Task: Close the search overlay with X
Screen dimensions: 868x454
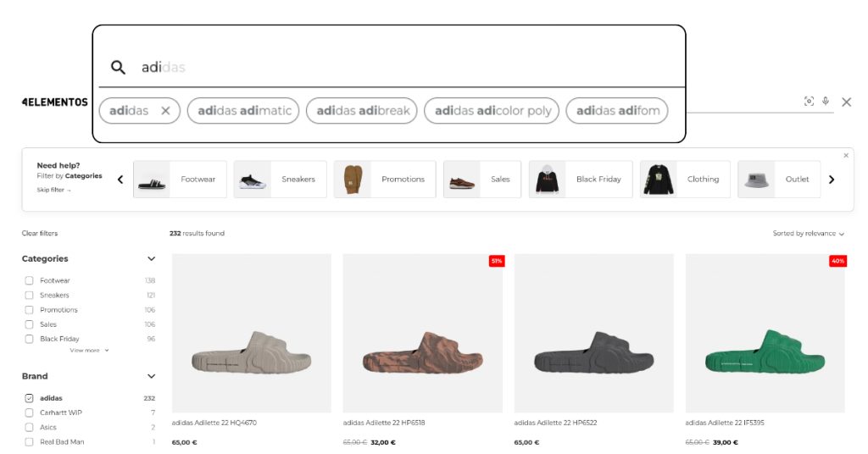Action: point(847,102)
